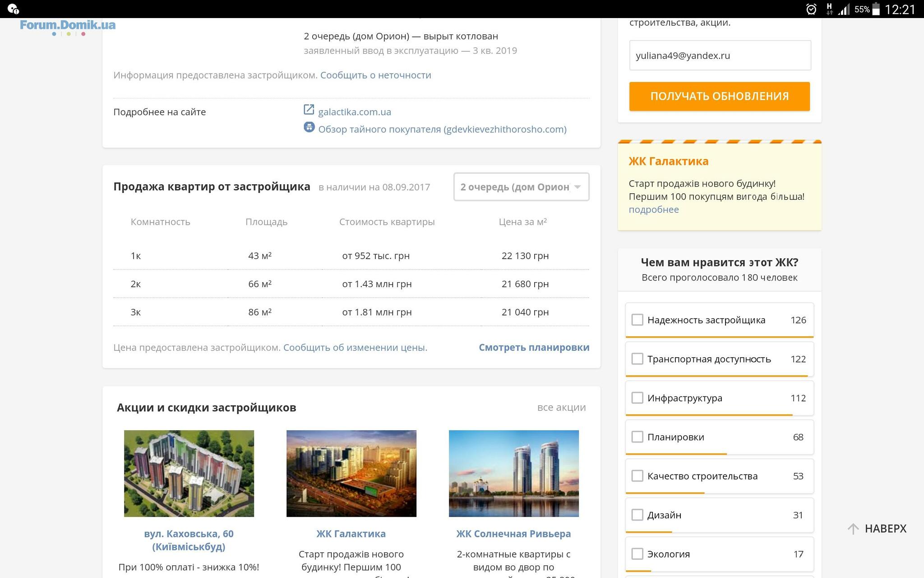The width and height of the screenshot is (924, 578).
Task: Tick the Планировки checkbox
Action: (x=637, y=437)
